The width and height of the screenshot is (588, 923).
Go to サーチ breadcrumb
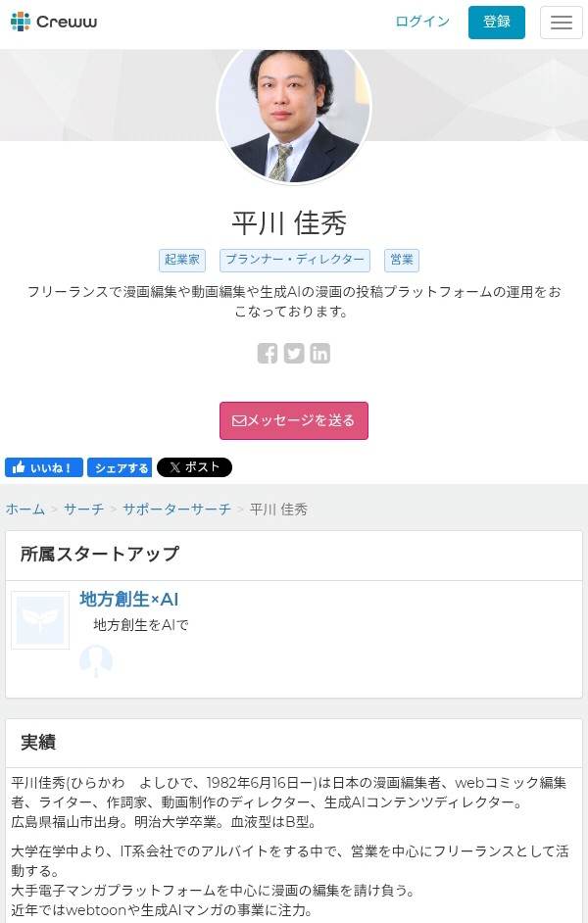pyautogui.click(x=83, y=509)
